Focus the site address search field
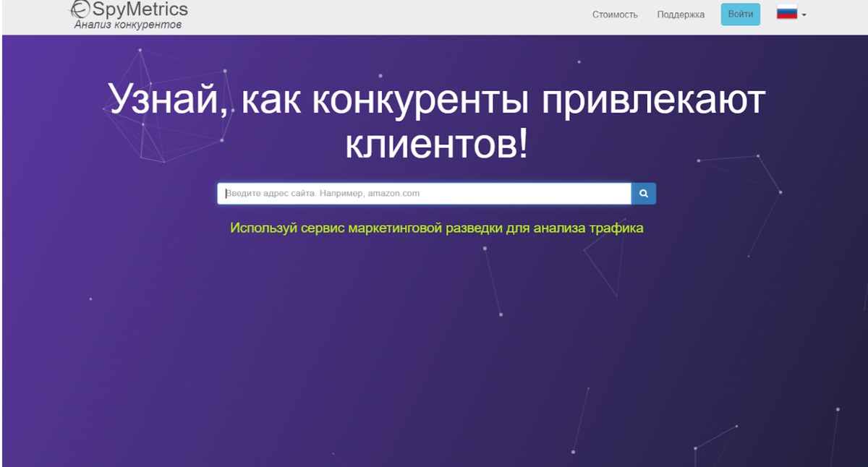The image size is (868, 467). 425,194
